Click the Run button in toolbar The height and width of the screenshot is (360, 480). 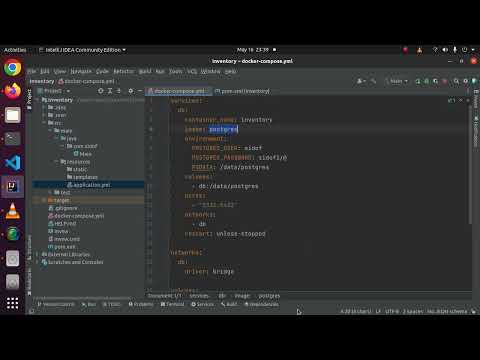point(418,81)
